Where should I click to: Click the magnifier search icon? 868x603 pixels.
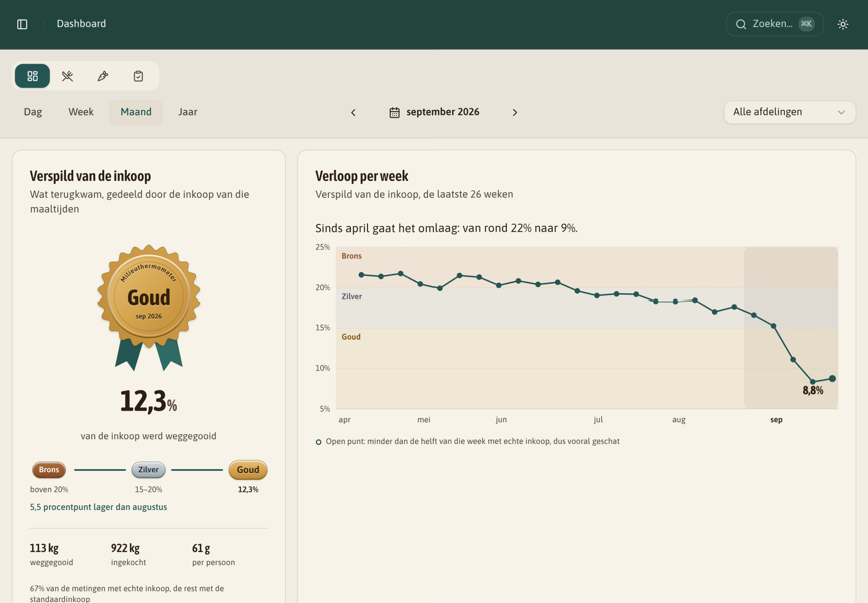[741, 24]
